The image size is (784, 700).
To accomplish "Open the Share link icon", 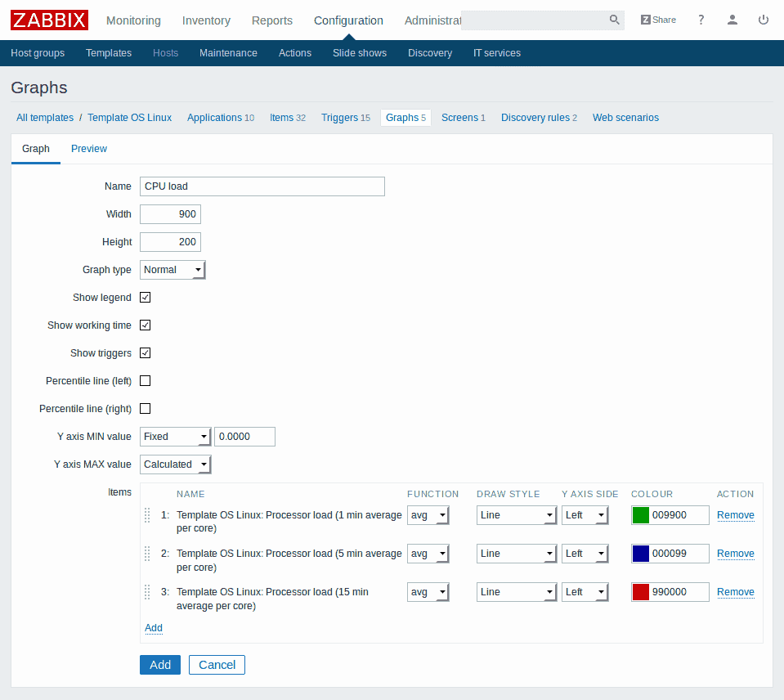I will [658, 20].
